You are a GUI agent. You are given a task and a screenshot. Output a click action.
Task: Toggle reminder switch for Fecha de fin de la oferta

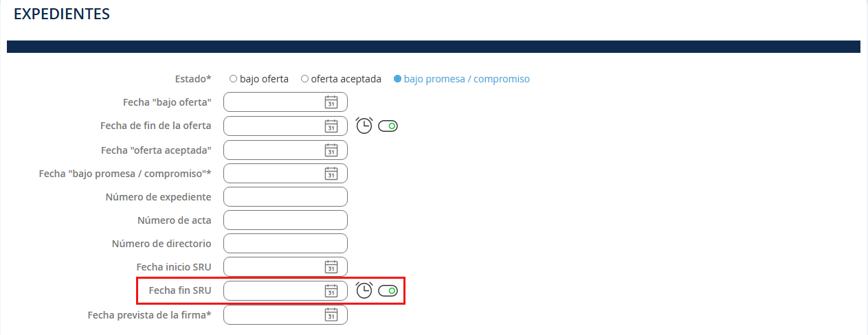click(388, 126)
